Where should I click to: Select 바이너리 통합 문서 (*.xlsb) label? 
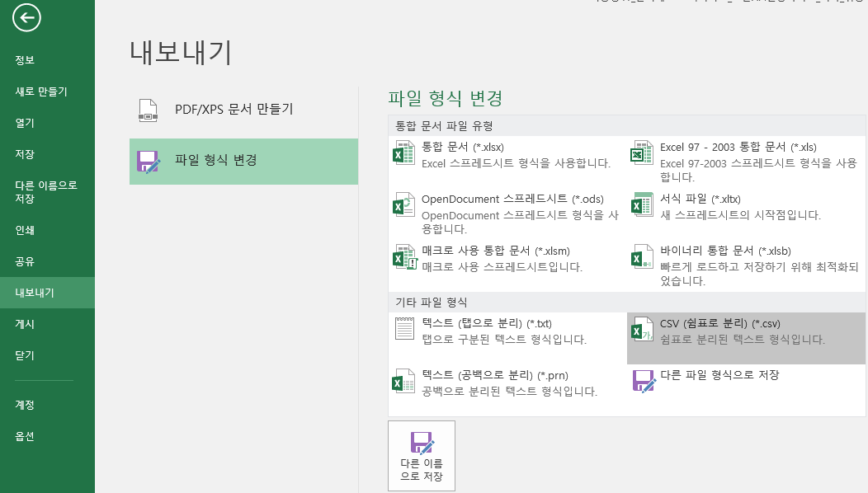tap(725, 251)
